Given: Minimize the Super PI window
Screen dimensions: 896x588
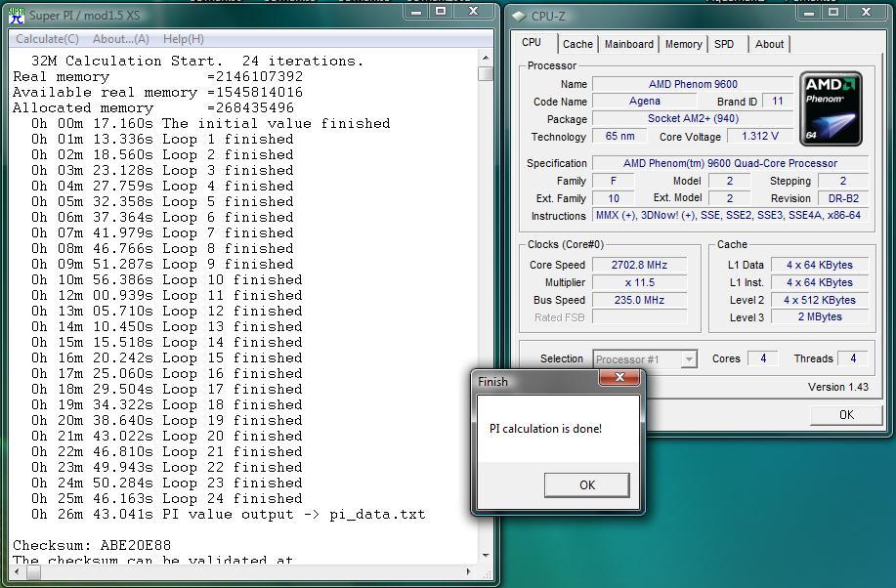Looking at the screenshot, I should coord(416,12).
